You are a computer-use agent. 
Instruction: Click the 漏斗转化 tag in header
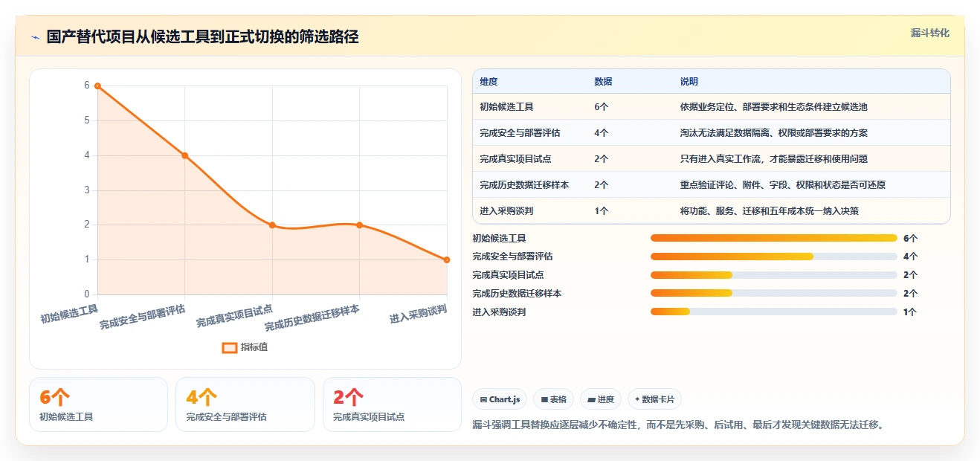pyautogui.click(x=930, y=33)
